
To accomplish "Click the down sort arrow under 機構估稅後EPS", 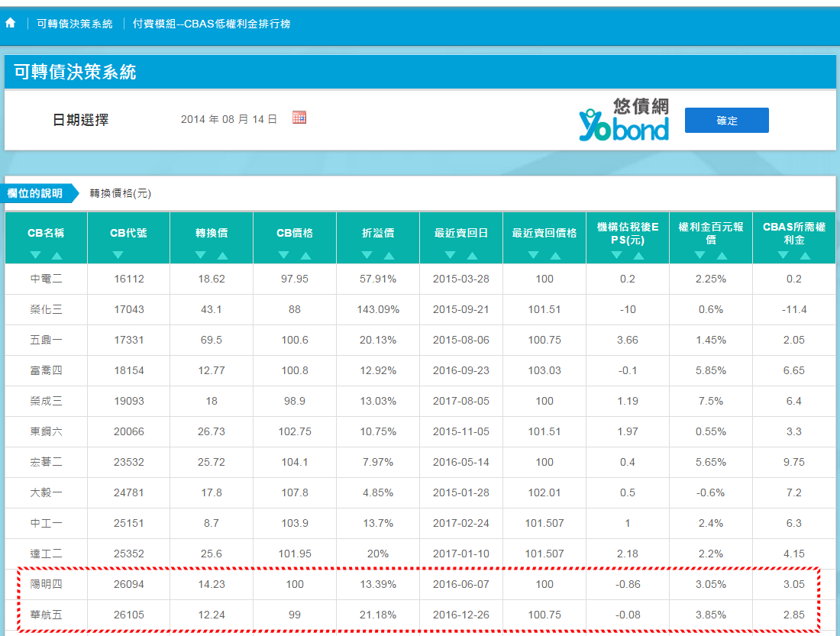I will (616, 255).
